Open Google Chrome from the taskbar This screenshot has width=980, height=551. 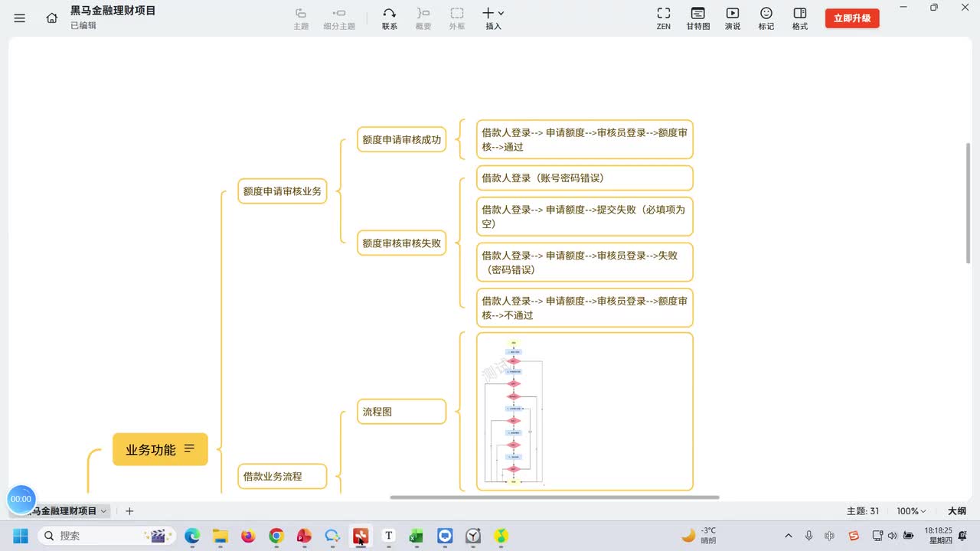tap(276, 536)
